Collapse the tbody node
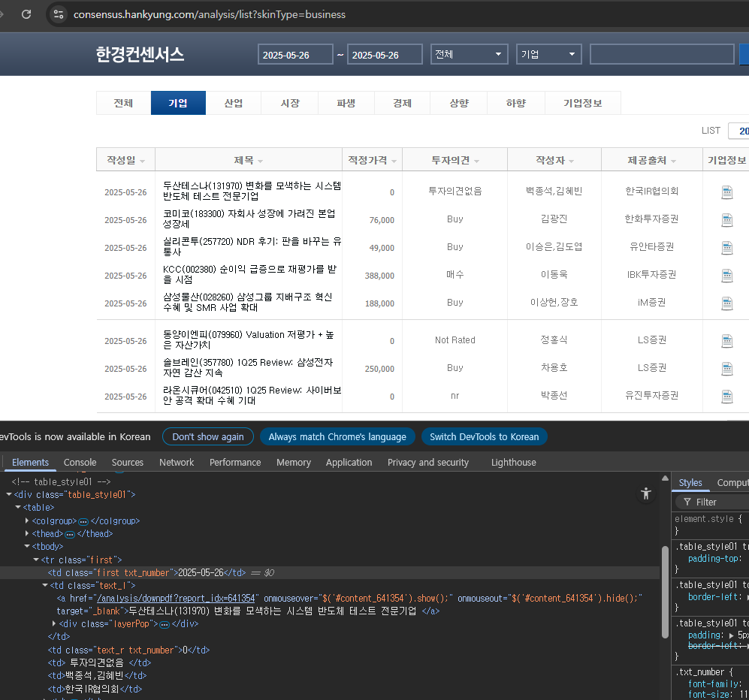Viewport: 749px width, 700px height. click(x=27, y=546)
